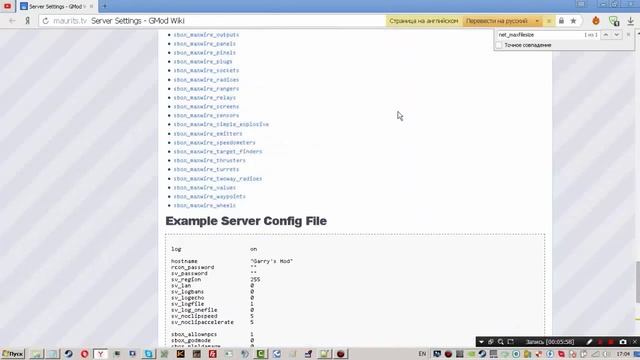Open the 'Перевести на русский' dropdown arrow
This screenshot has width=640, height=360.
coord(537,21)
